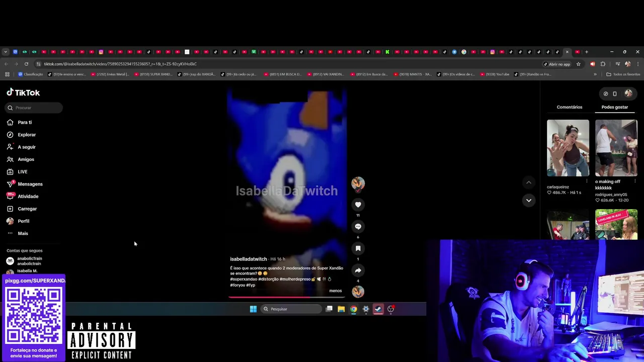Open #foryou hashtag
Screen dimensions: 644x362
(x=237, y=285)
